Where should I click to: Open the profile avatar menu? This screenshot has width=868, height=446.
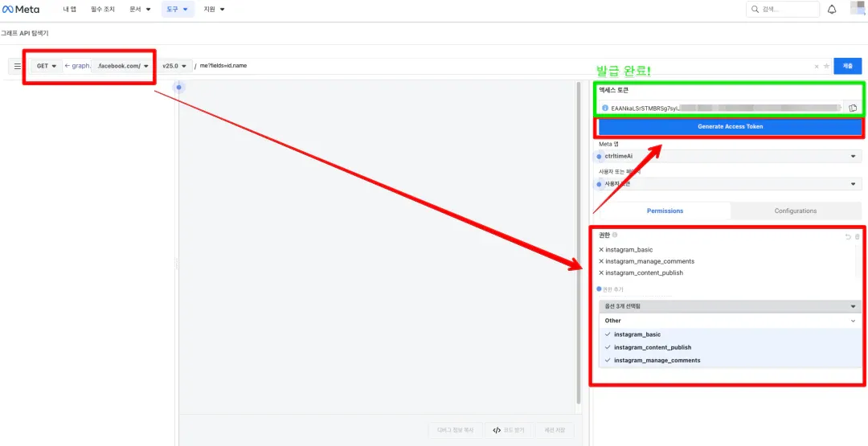[x=858, y=8]
